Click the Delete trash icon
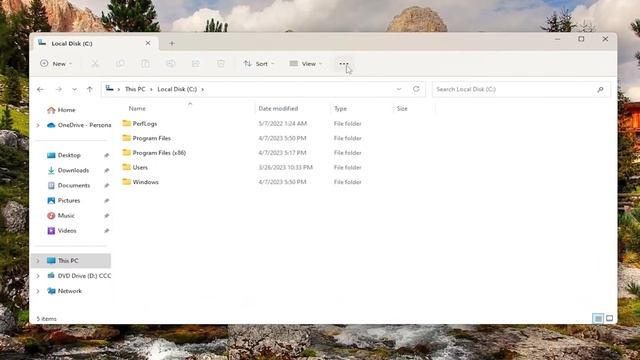The height and width of the screenshot is (360, 640). coord(221,64)
